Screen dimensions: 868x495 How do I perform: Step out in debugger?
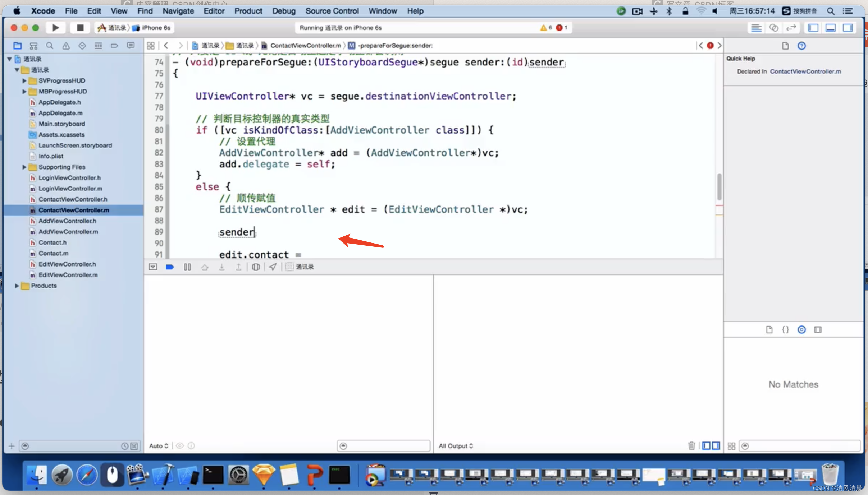[238, 267]
